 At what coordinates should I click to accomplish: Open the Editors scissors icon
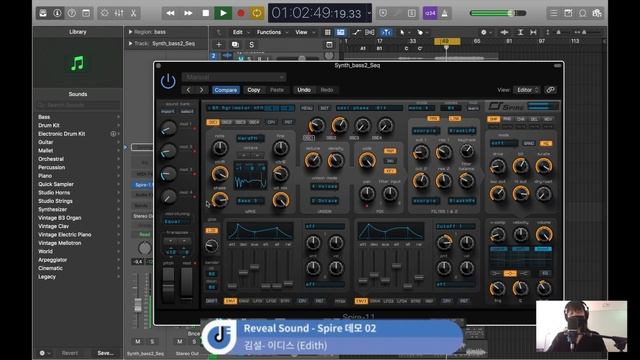(x=133, y=13)
